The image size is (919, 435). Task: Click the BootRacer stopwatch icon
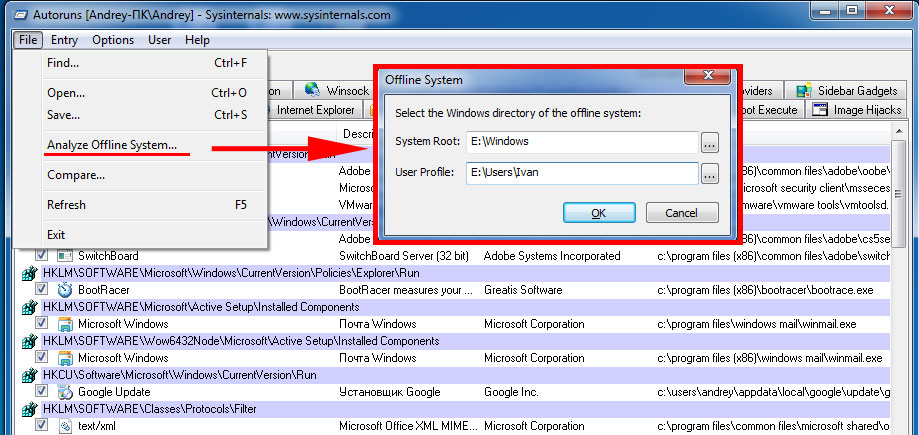click(x=65, y=290)
